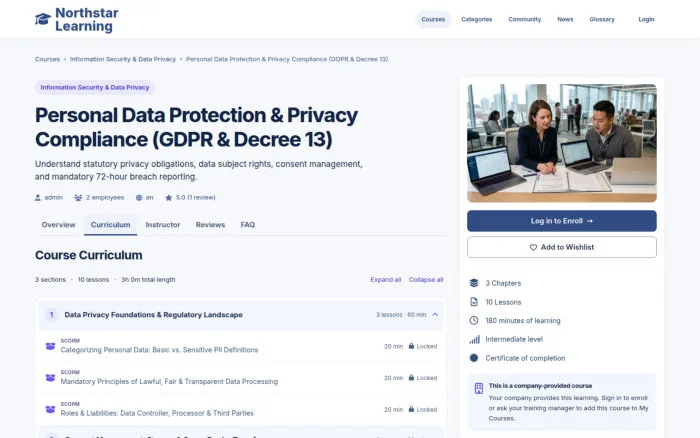700x438 pixels.
Task: Select the Curriculum tab
Action: pyautogui.click(x=111, y=225)
